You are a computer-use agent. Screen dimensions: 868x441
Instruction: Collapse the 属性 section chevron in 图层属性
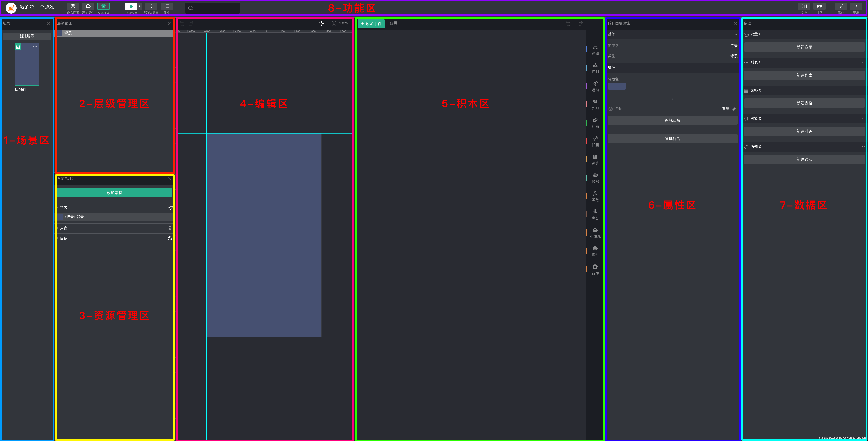(x=735, y=68)
